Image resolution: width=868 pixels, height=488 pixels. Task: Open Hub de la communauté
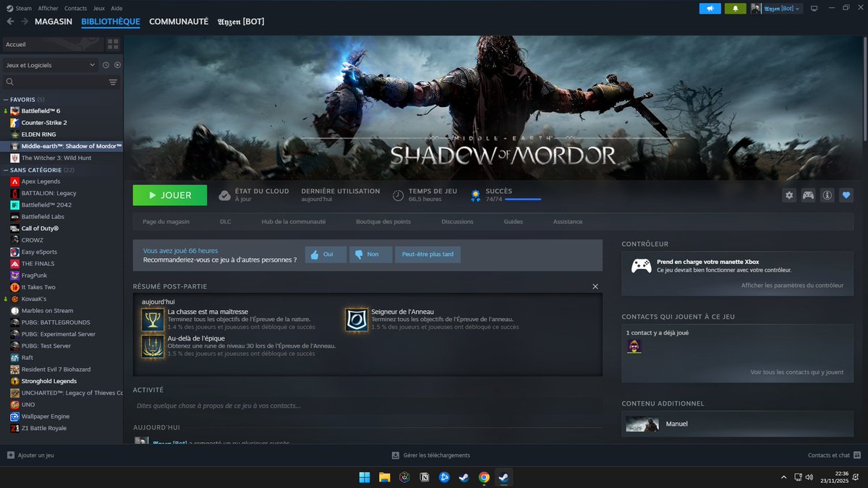click(x=294, y=221)
